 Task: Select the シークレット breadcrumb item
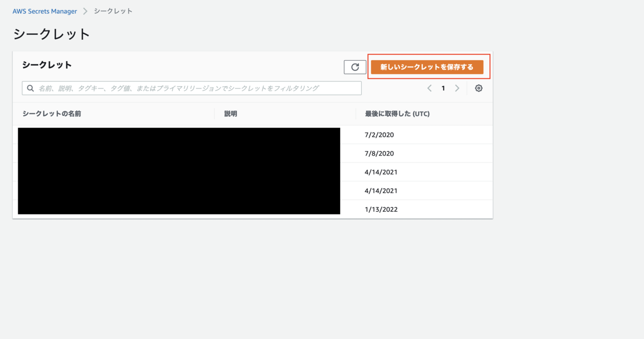pyautogui.click(x=113, y=11)
